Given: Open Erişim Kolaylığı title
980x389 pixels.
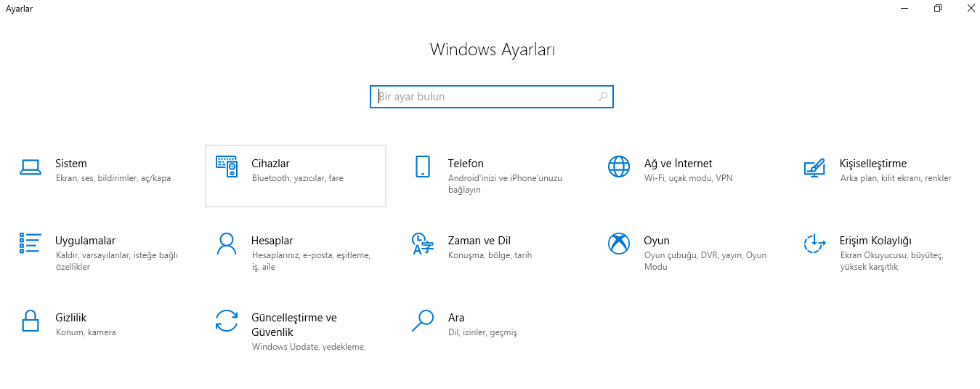Looking at the screenshot, I should coord(875,241).
